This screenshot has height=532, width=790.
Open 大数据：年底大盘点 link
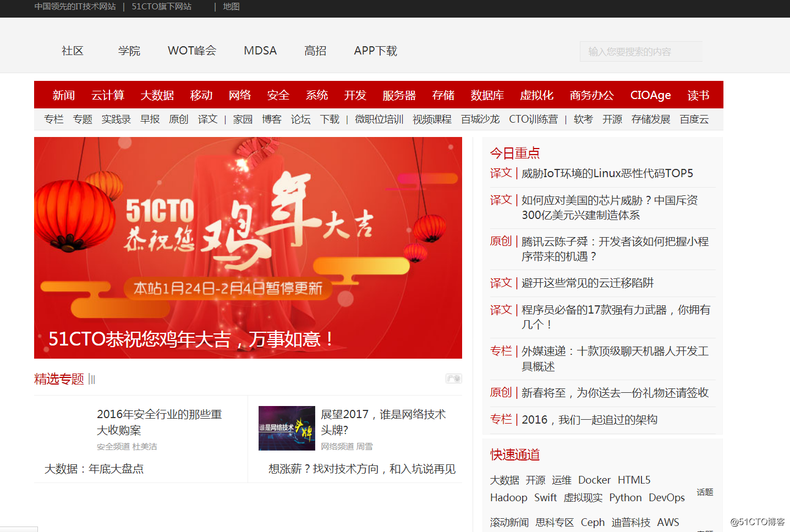(94, 469)
